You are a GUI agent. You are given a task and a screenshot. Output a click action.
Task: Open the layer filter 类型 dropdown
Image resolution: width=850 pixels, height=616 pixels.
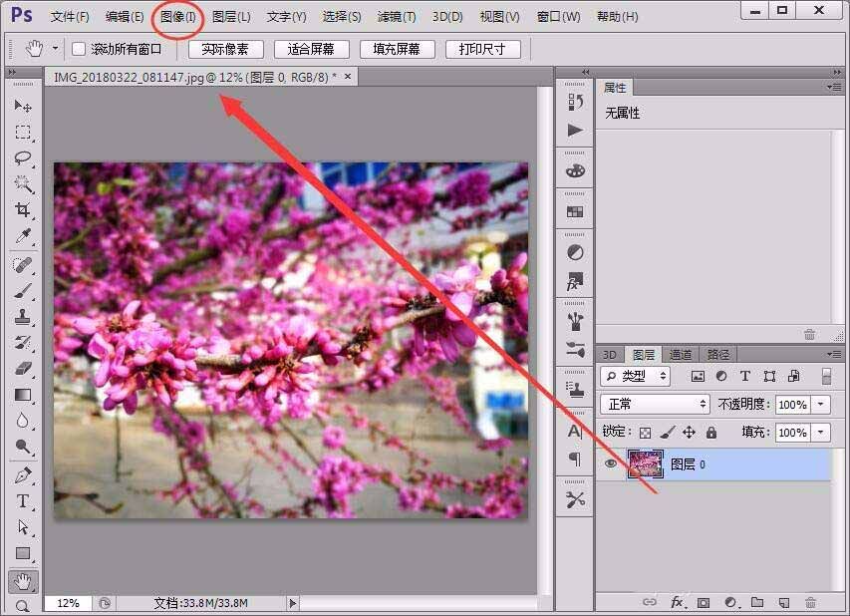pyautogui.click(x=636, y=376)
